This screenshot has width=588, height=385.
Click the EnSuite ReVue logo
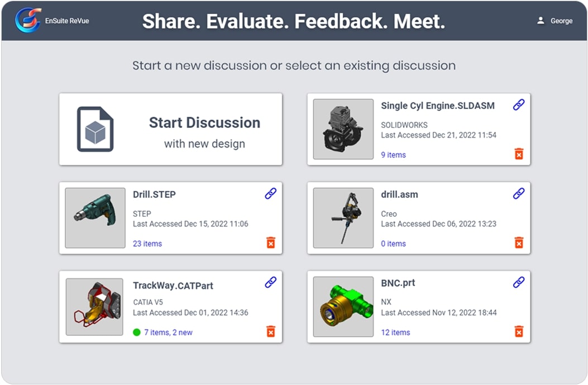tap(28, 21)
